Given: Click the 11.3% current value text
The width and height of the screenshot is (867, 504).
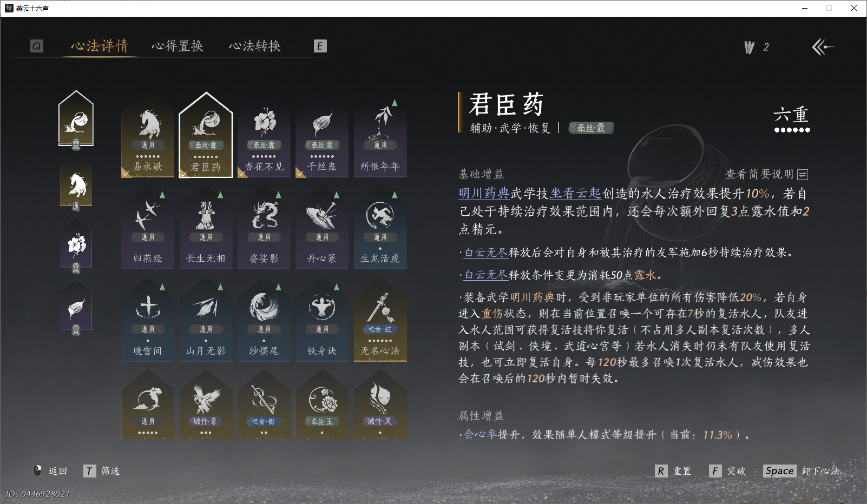Looking at the screenshot, I should 718,435.
